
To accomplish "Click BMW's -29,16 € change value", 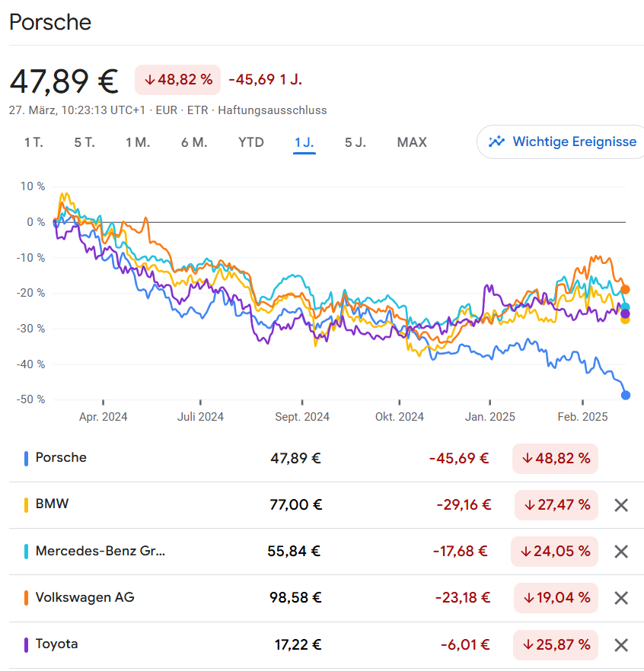I will [464, 505].
